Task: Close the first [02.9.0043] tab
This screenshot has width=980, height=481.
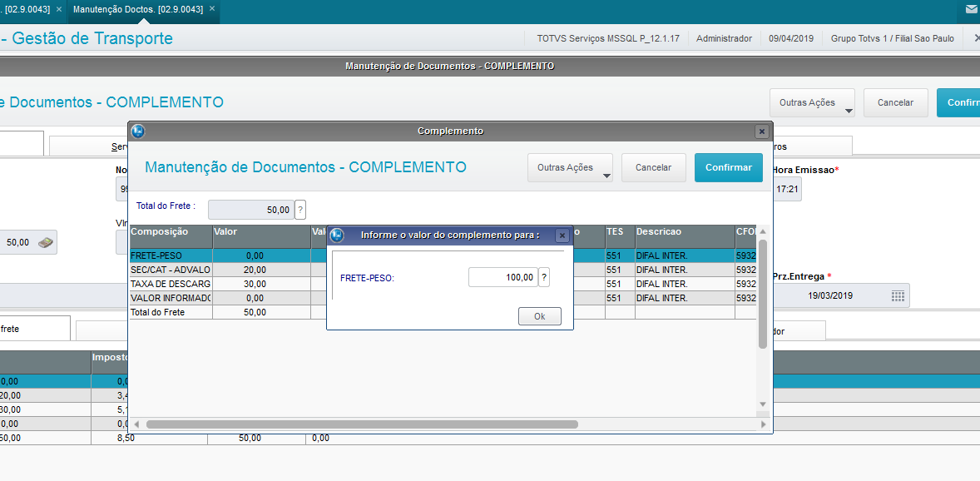Action: point(59,9)
